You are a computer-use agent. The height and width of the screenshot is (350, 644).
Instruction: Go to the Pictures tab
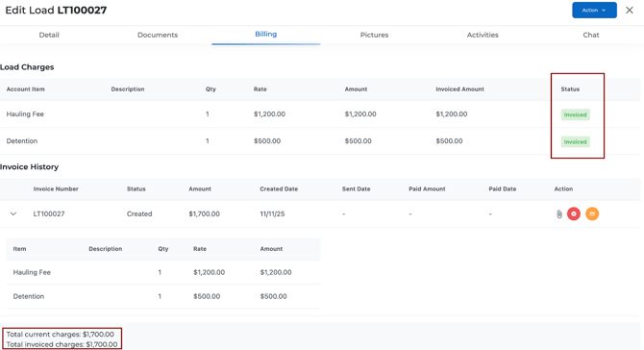click(x=374, y=35)
